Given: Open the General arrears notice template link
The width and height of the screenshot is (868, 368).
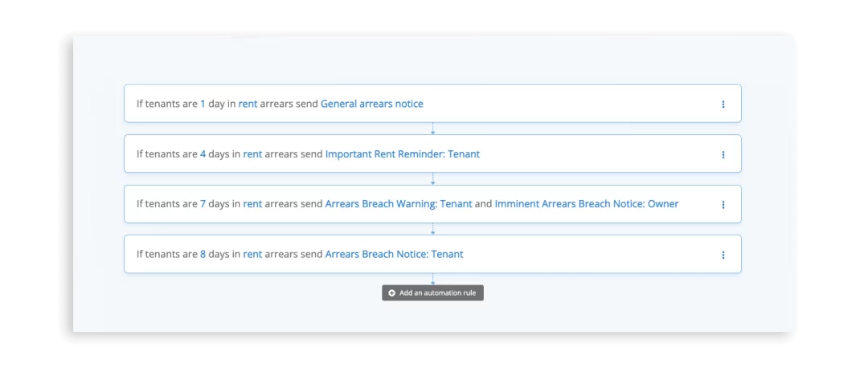Looking at the screenshot, I should (x=372, y=104).
